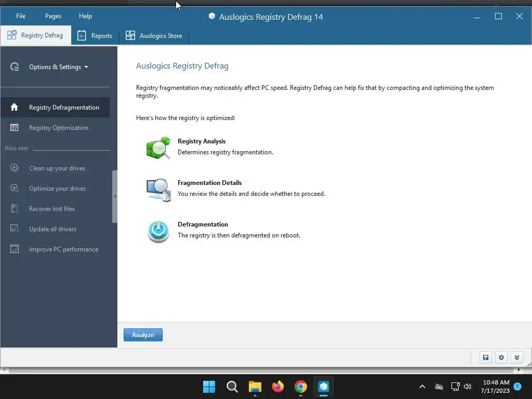This screenshot has height=399, width=532.
Task: Click the Update all drivers icon
Action: point(14,229)
